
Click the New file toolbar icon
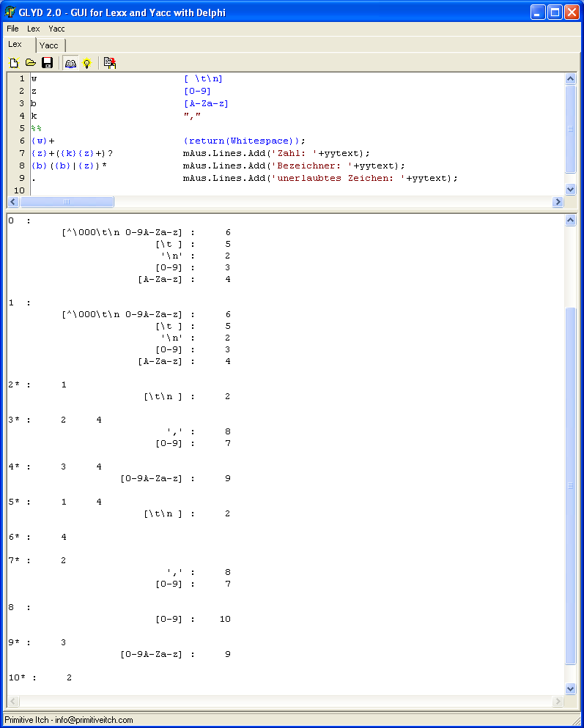coord(13,63)
